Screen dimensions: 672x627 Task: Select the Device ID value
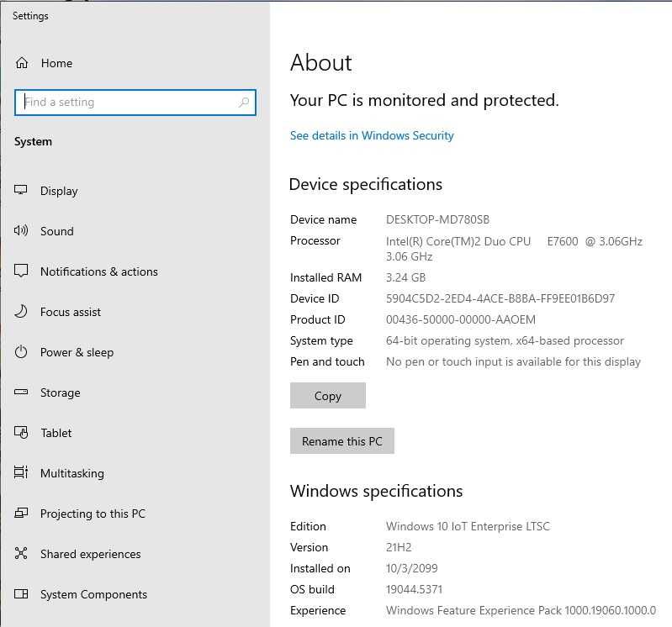click(x=500, y=298)
